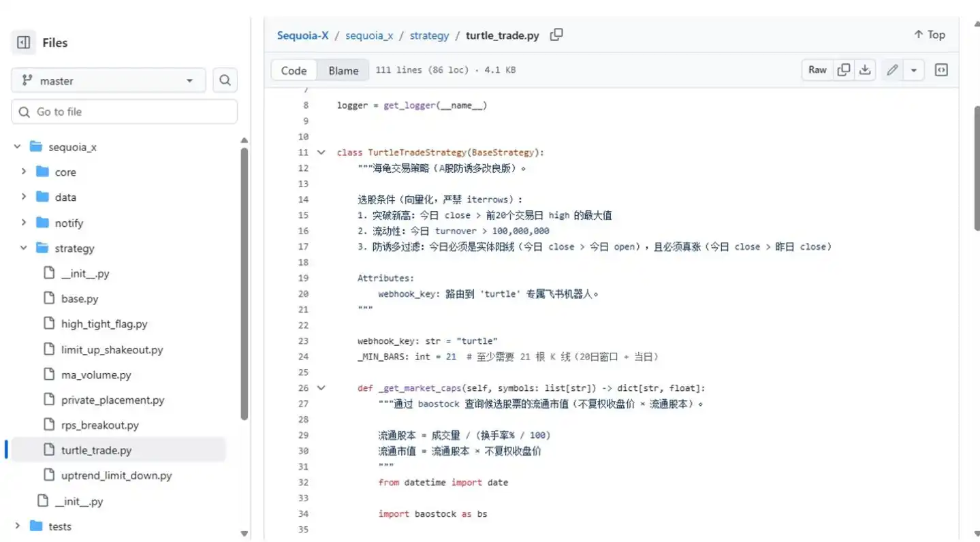Screen dimensions: 980x542
Task: Expand the tests folder chevron
Action: pos(17,526)
